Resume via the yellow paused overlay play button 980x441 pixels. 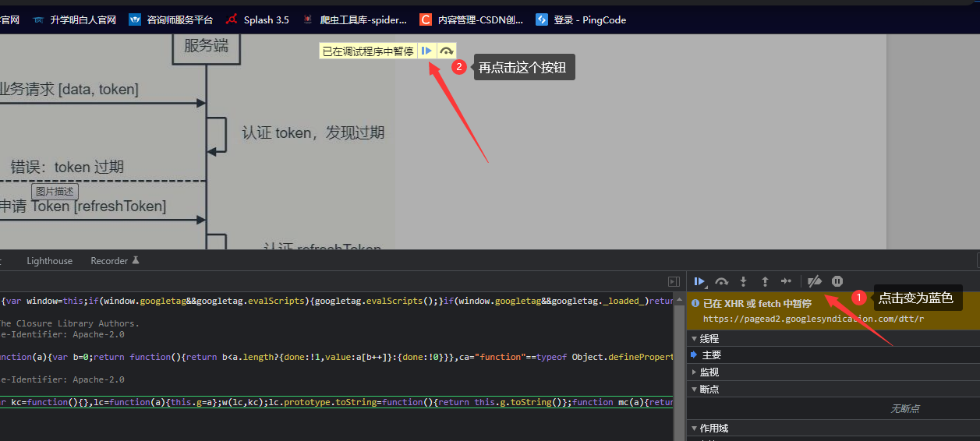click(426, 51)
